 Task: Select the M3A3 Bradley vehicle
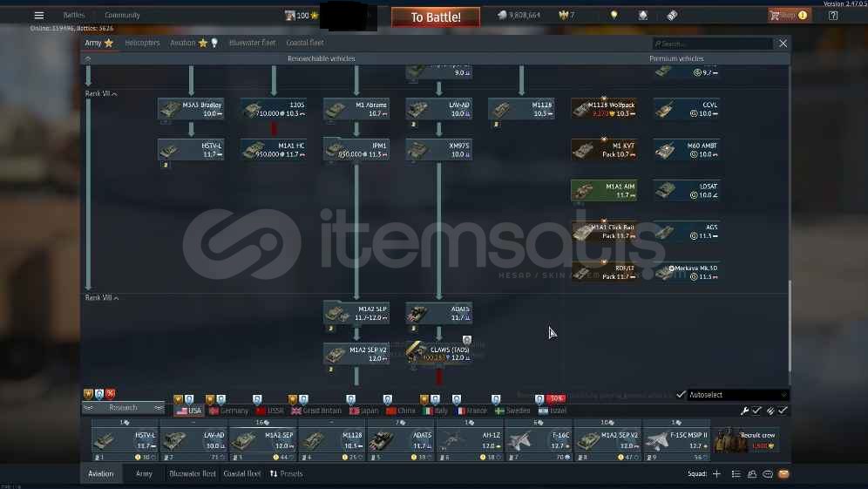(x=191, y=109)
